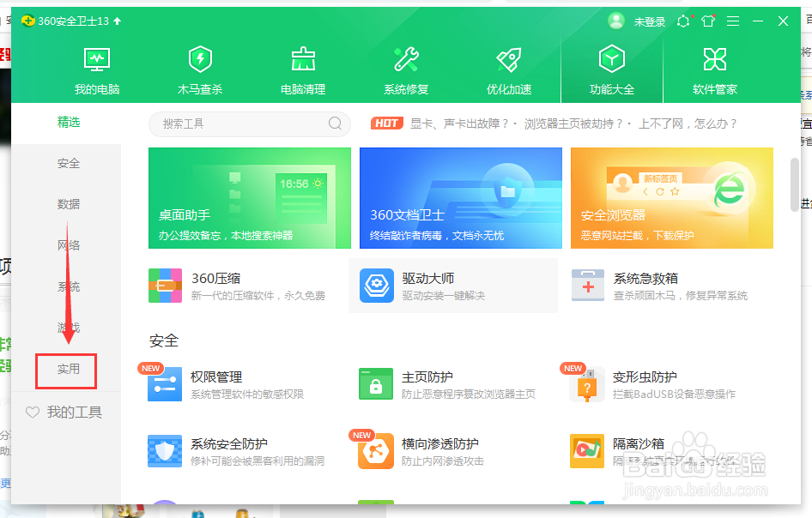
Task: Click inside the 搜索工具 search field
Action: 250,123
